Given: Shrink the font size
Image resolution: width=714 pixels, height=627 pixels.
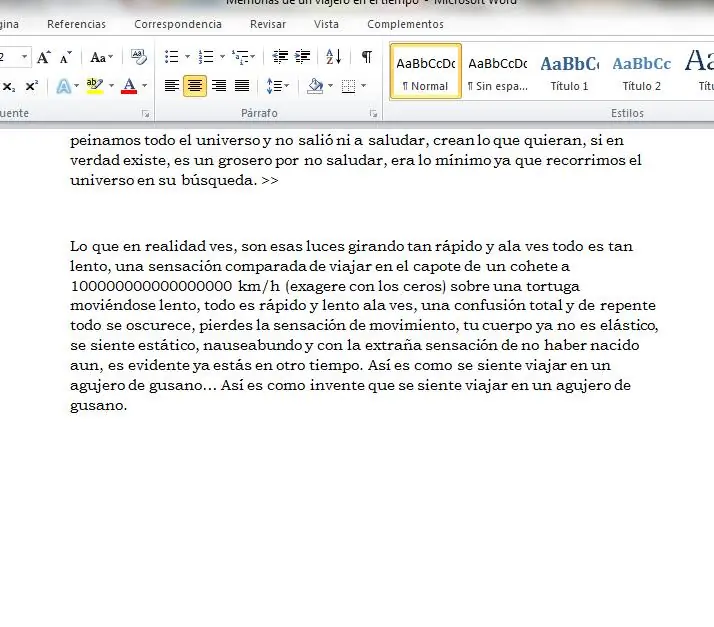Looking at the screenshot, I should point(66,57).
